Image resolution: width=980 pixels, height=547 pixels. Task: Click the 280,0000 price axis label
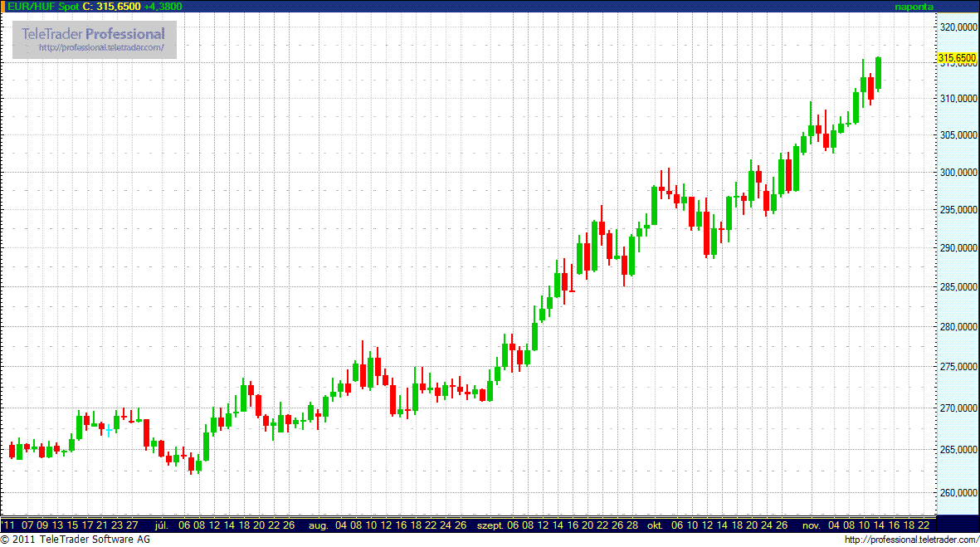[958, 327]
